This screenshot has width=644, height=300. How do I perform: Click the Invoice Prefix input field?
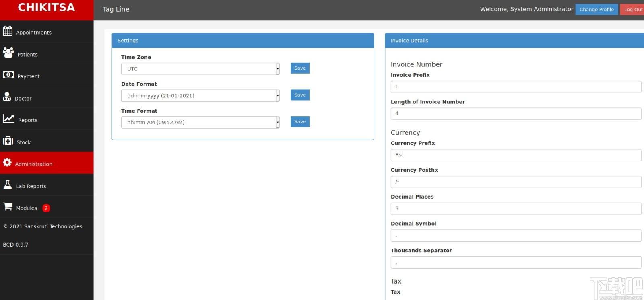516,87
